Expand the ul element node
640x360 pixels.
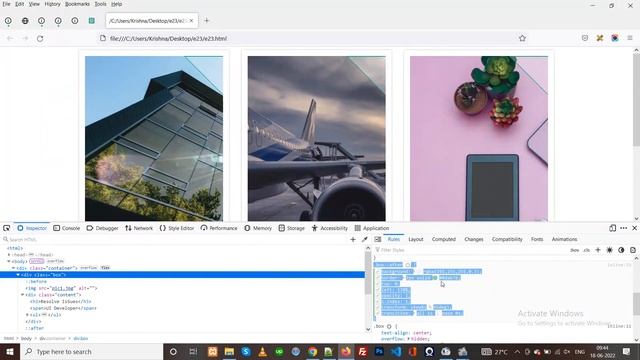click(x=27, y=315)
